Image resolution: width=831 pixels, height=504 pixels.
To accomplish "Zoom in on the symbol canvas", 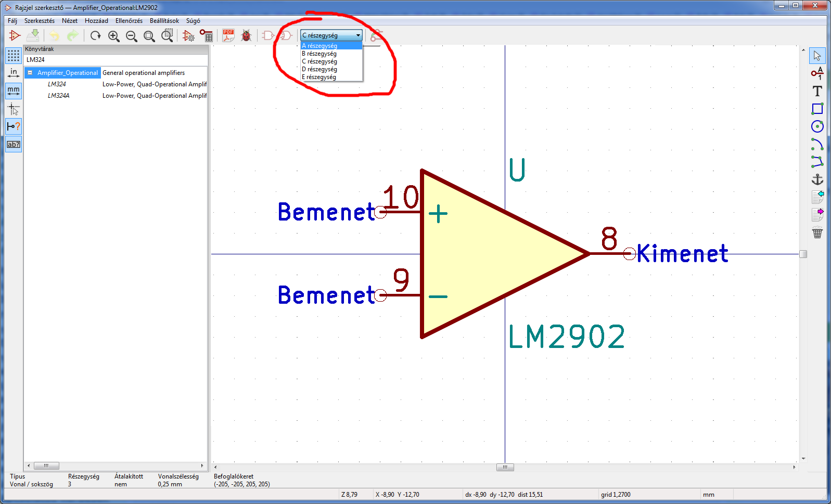I will coord(113,35).
